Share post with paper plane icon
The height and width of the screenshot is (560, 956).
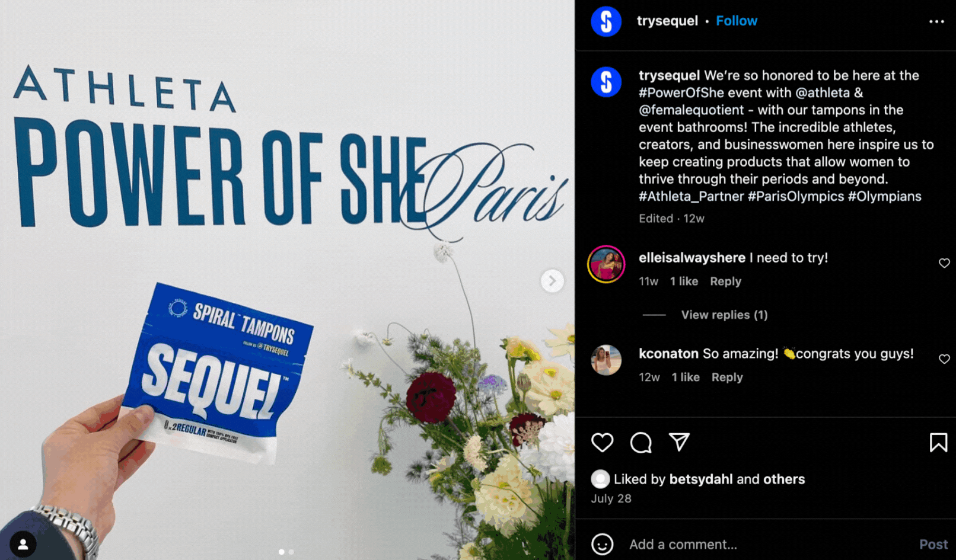679,442
